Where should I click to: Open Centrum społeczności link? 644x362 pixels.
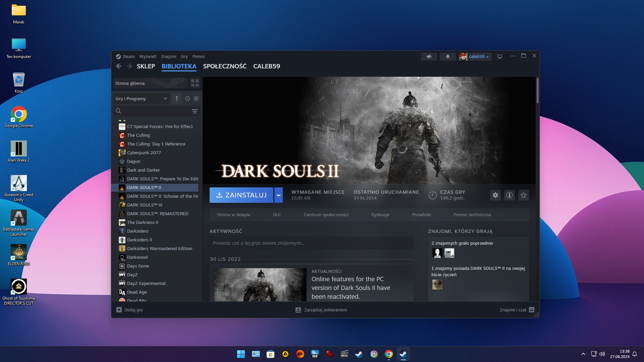tap(326, 215)
